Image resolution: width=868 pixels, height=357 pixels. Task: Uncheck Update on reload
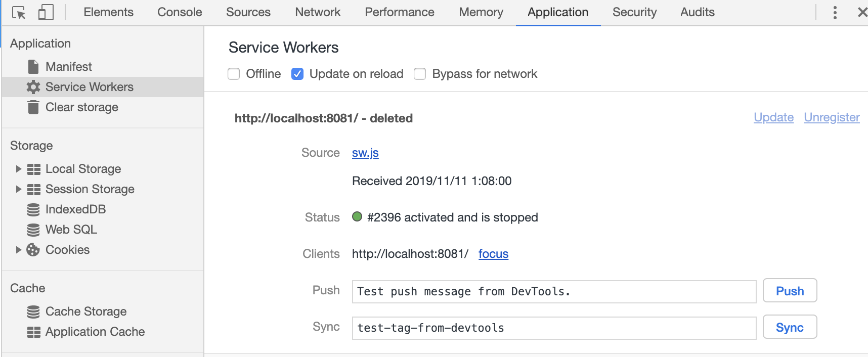297,74
